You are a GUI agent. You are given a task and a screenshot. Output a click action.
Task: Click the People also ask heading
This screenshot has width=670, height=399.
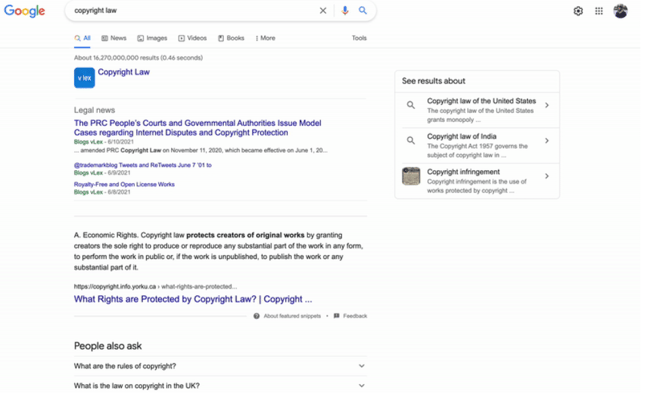(x=108, y=346)
